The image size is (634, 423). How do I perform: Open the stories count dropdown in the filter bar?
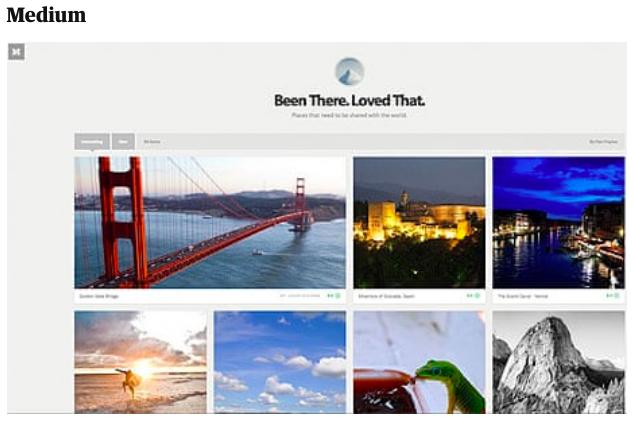pos(152,142)
